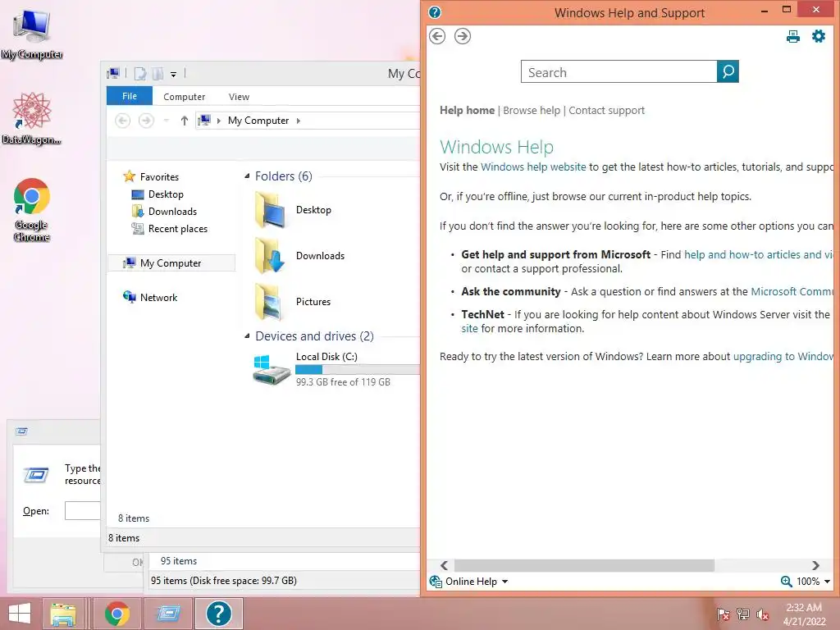Click the Open field in Run dialog

83,510
